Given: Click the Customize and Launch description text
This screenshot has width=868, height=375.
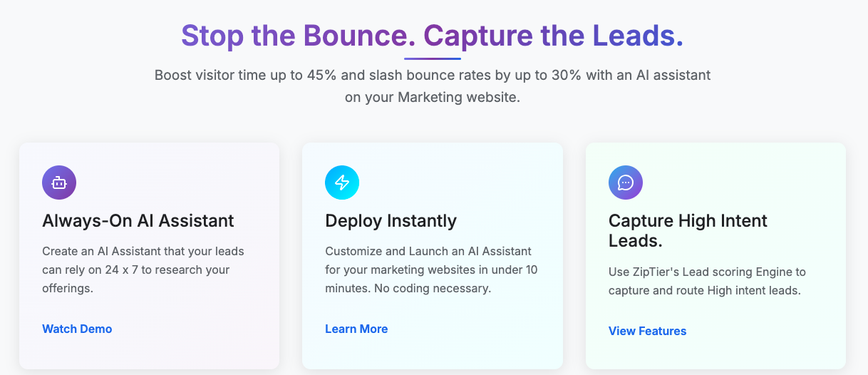Looking at the screenshot, I should tap(431, 270).
